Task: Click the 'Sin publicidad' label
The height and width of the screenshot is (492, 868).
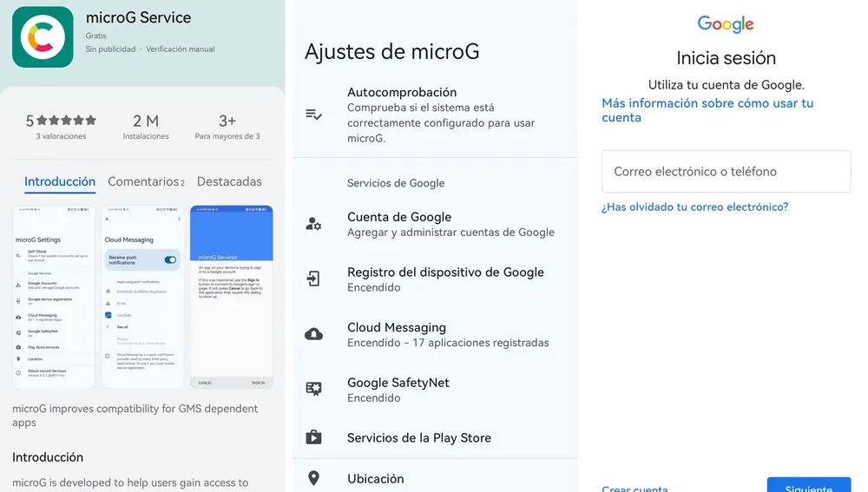Action: (x=110, y=49)
